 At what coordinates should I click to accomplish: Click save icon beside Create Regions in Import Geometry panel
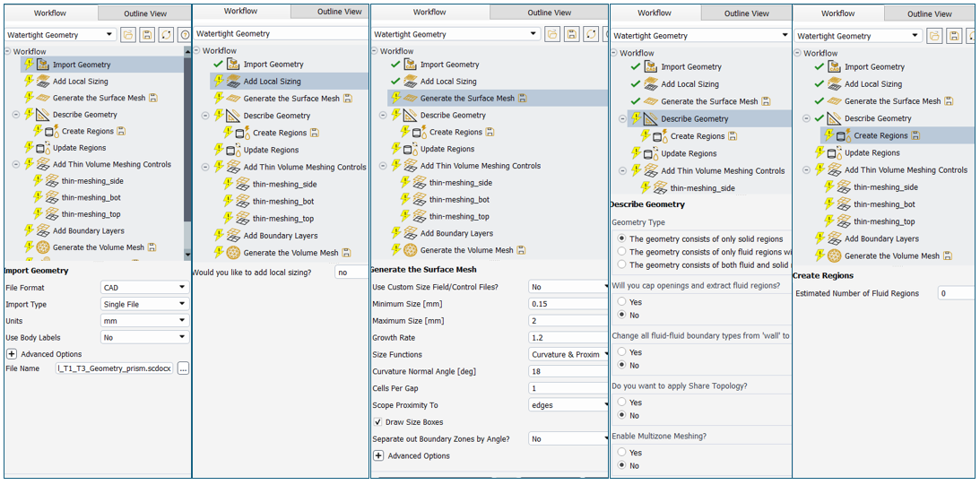coord(122,131)
